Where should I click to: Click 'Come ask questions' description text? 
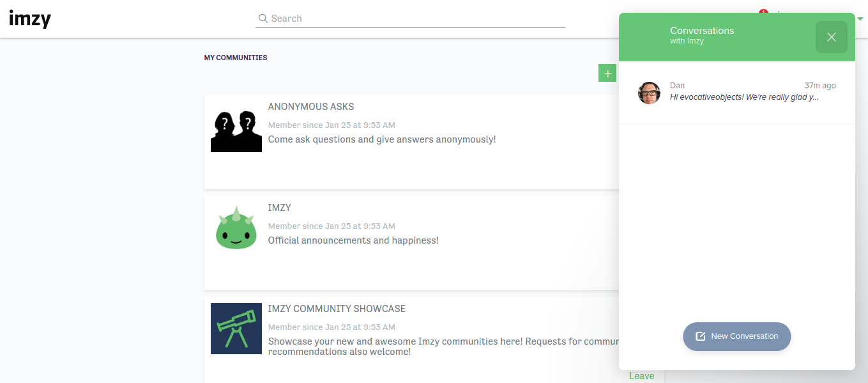click(x=382, y=139)
